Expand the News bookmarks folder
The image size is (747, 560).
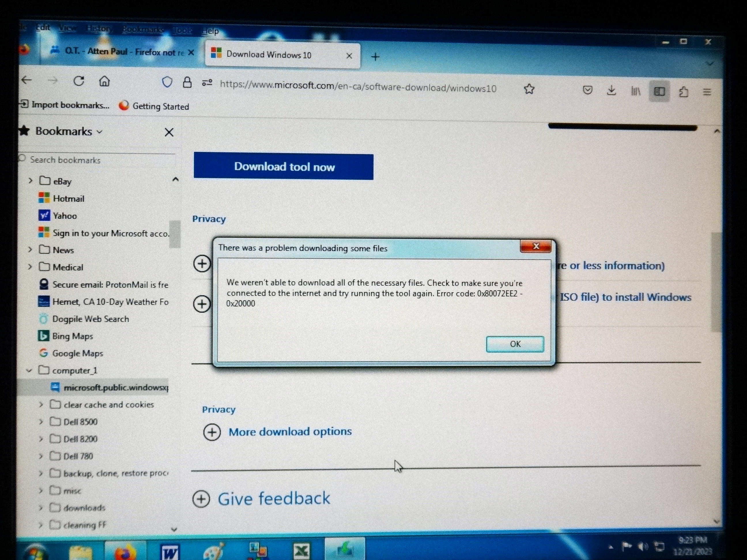click(x=30, y=249)
